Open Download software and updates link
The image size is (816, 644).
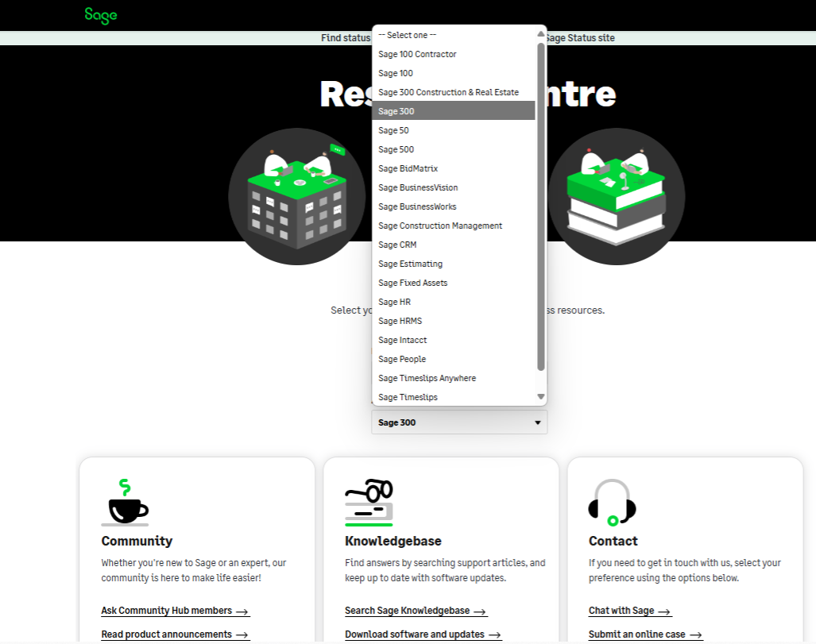(x=423, y=634)
